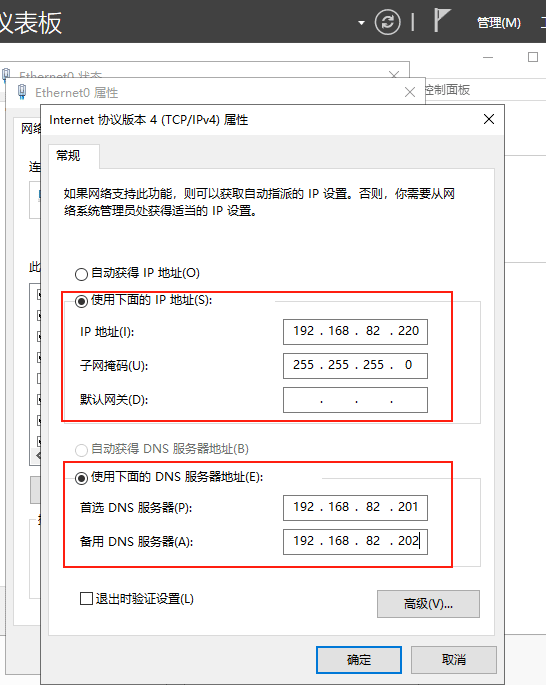The width and height of the screenshot is (546, 685).
Task: Select 使用下面的 IP 地址 radio button
Action: 81,301
